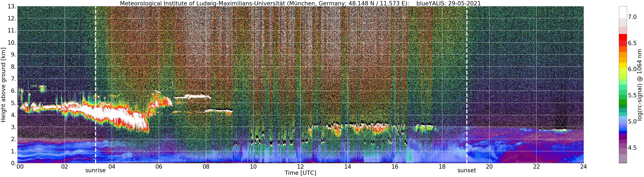The image size is (644, 177).
Task: Click the 0. tick on the height axis
Action: point(14,163)
